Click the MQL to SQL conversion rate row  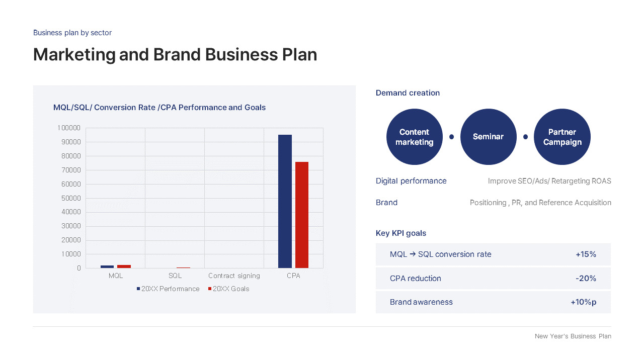(x=493, y=254)
